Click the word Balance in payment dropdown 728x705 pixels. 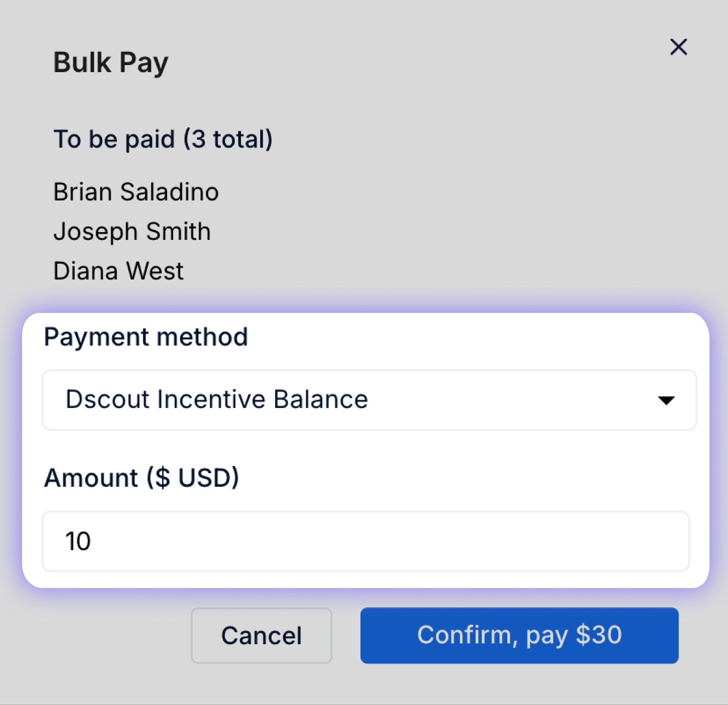click(x=321, y=399)
